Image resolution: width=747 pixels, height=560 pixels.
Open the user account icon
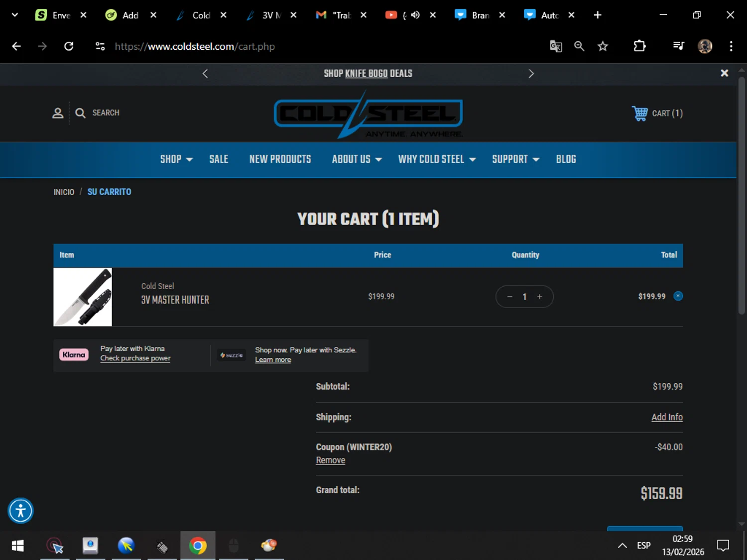coord(58,113)
